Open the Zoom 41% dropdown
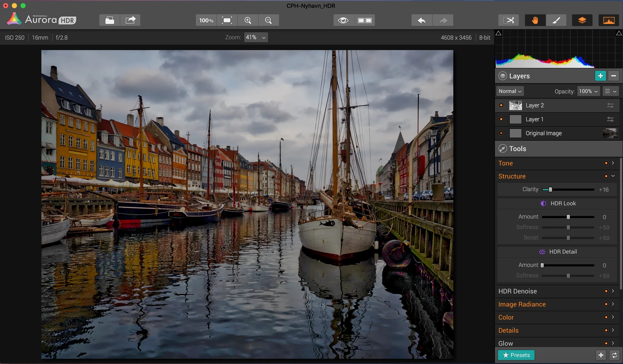 [256, 37]
